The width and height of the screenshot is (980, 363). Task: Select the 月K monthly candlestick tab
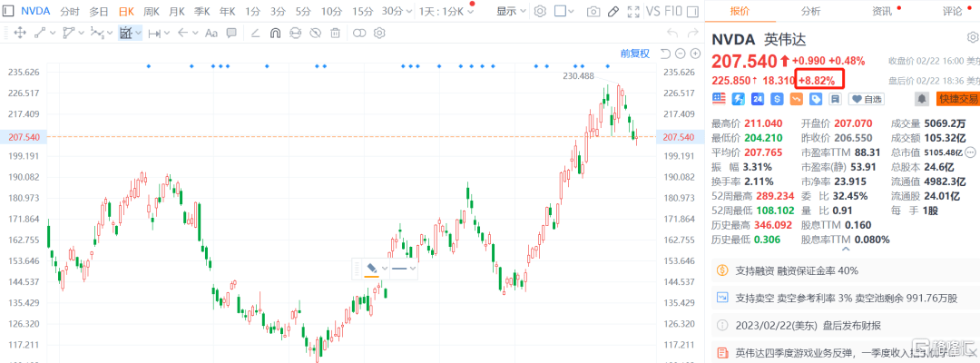177,11
